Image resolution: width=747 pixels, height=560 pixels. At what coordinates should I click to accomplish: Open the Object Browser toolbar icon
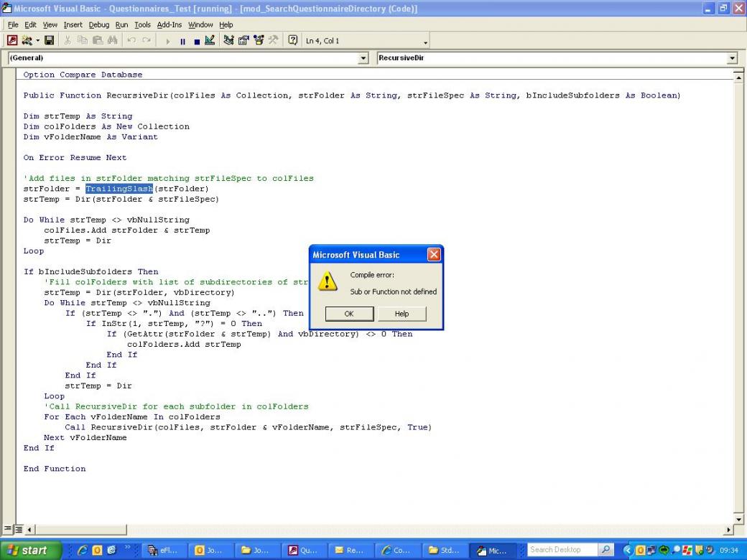click(258, 40)
